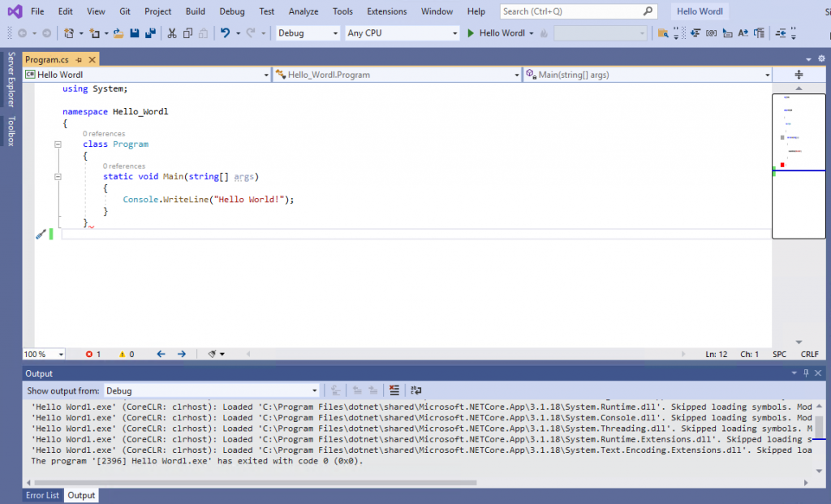Viewport: 831px width, 504px height.
Task: Click the Visual Studio logo icon
Action: [x=15, y=11]
